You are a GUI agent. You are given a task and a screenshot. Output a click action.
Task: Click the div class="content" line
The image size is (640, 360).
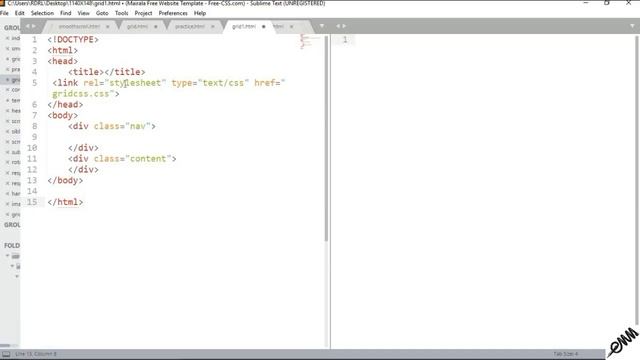click(122, 159)
